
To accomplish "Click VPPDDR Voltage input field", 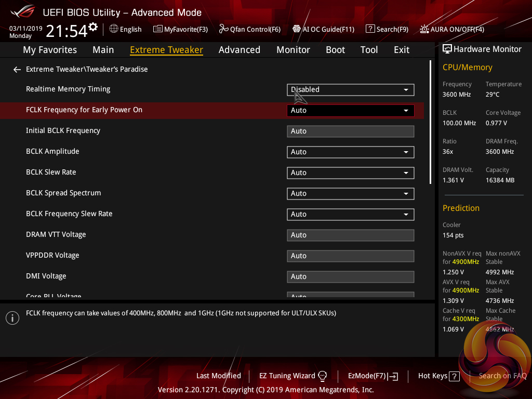I will pos(351,256).
